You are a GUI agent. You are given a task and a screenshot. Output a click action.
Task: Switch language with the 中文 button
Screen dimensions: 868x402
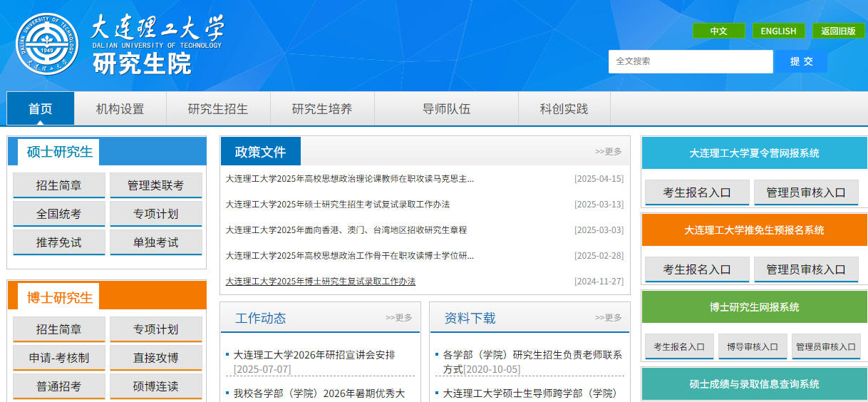tap(718, 31)
